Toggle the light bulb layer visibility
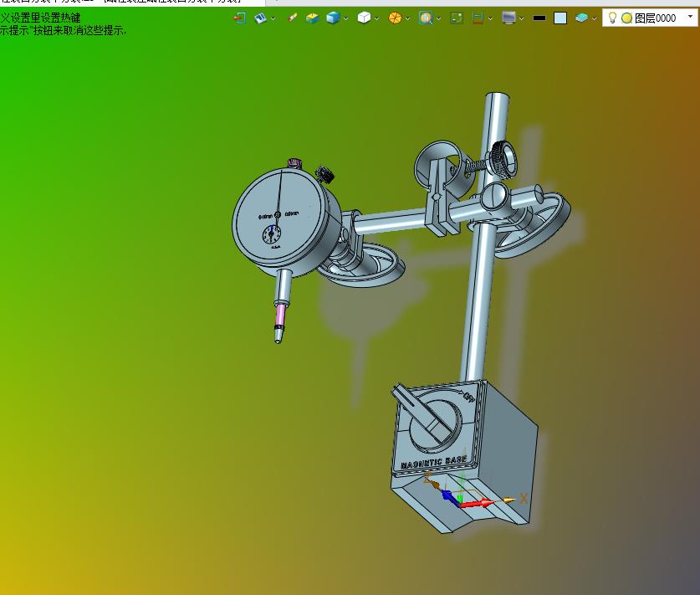This screenshot has width=700, height=595. pos(612,18)
